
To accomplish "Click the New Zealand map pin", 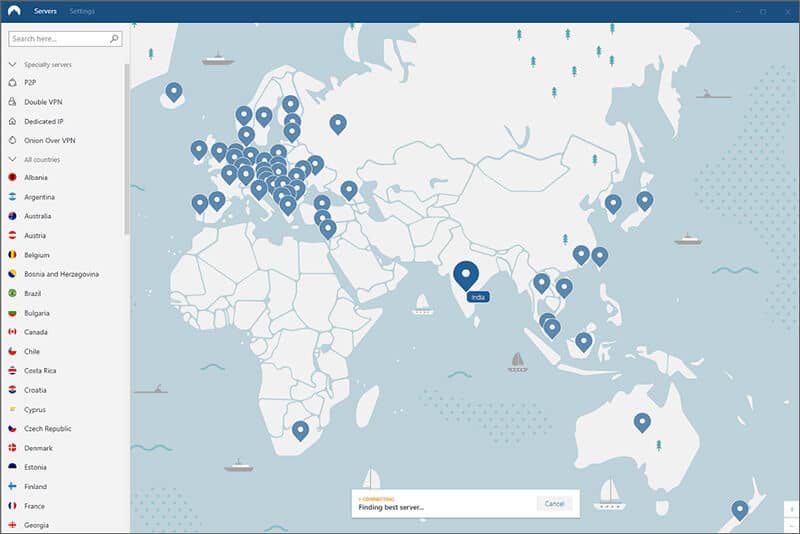I will (740, 510).
